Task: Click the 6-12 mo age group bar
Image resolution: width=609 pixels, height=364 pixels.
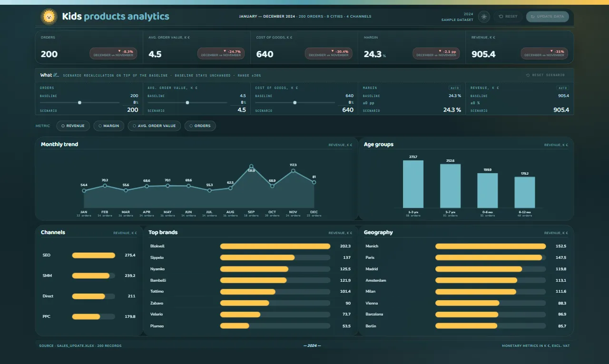Action: (524, 192)
